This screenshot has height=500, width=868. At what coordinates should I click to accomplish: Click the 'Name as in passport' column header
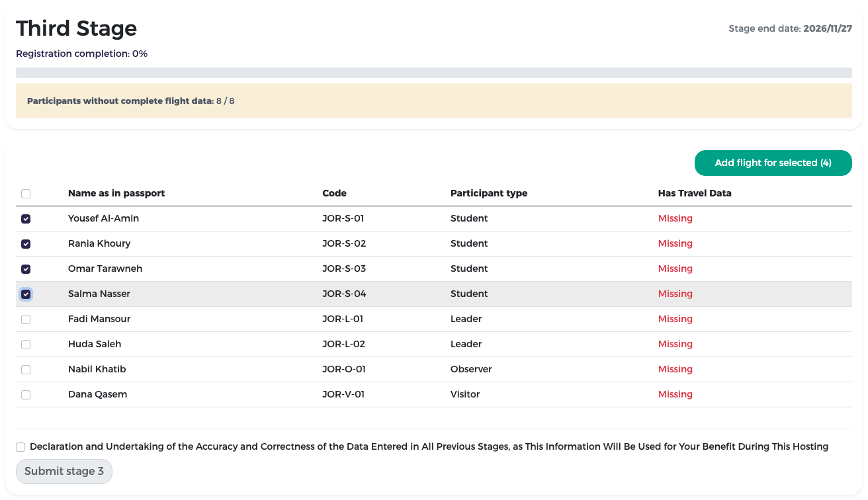(116, 193)
